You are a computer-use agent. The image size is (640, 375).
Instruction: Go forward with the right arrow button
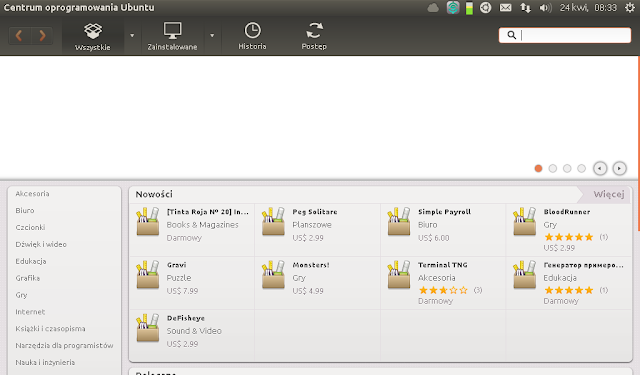point(42,36)
